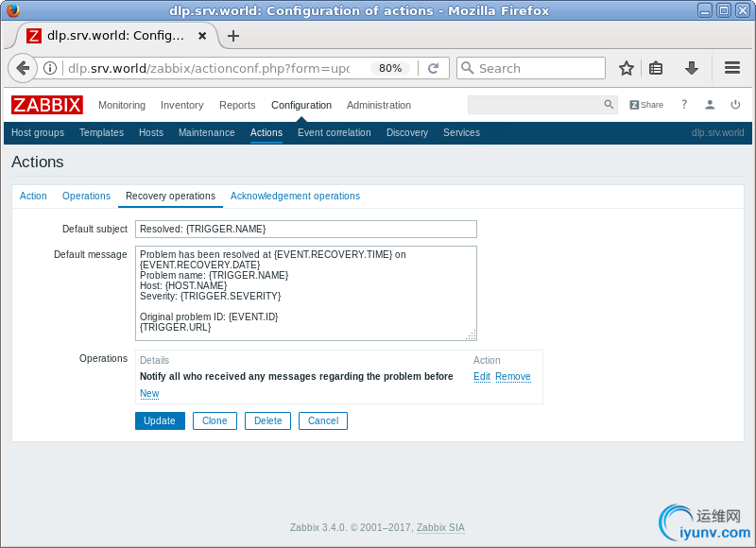Open site information icon in address bar
The image size is (756, 548).
click(x=50, y=68)
